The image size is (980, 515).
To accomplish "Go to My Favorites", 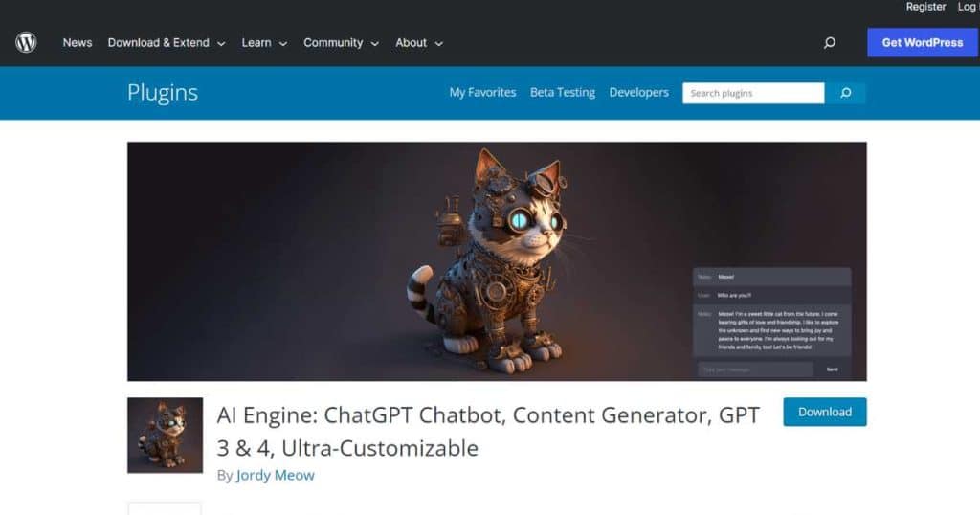I will click(482, 93).
